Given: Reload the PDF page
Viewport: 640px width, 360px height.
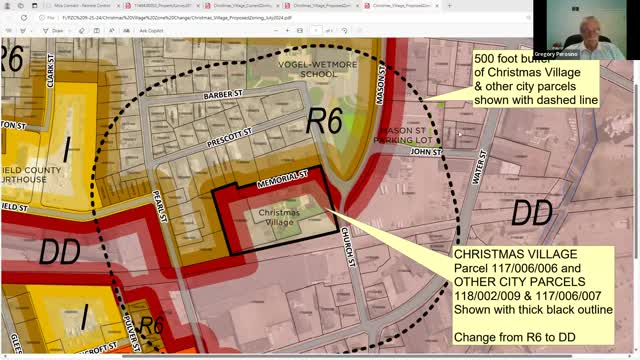Looking at the screenshot, I should pos(24,18).
